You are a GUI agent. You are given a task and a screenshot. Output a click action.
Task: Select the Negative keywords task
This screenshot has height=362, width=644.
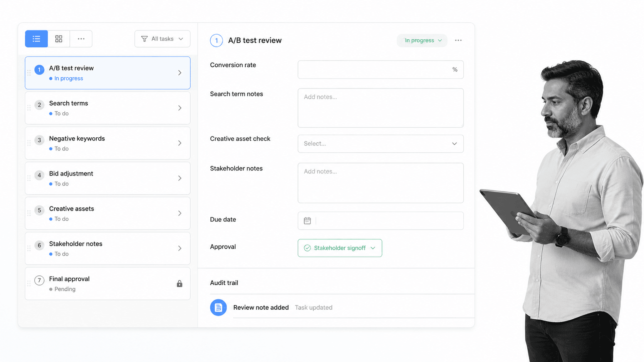click(107, 143)
